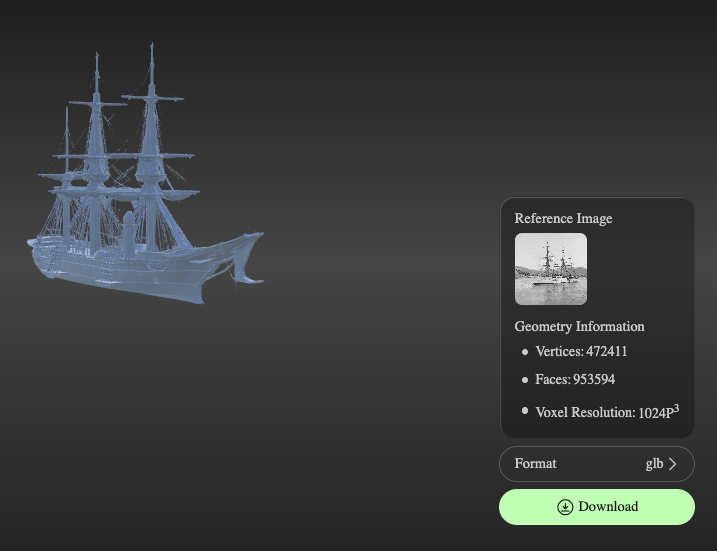Select the Faces: 953594 line
Image resolution: width=717 pixels, height=551 pixels.
[x=575, y=380]
